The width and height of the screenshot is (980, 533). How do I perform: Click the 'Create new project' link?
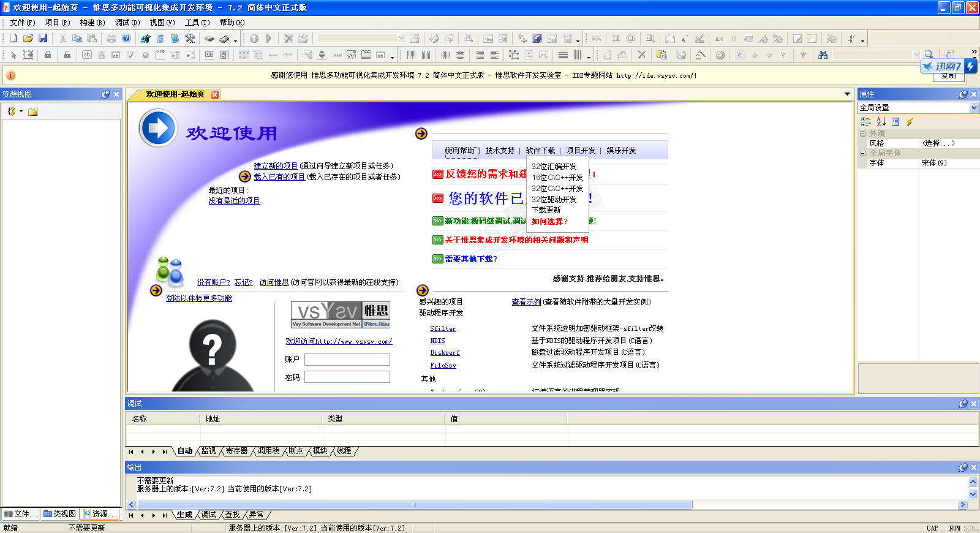[x=276, y=166]
